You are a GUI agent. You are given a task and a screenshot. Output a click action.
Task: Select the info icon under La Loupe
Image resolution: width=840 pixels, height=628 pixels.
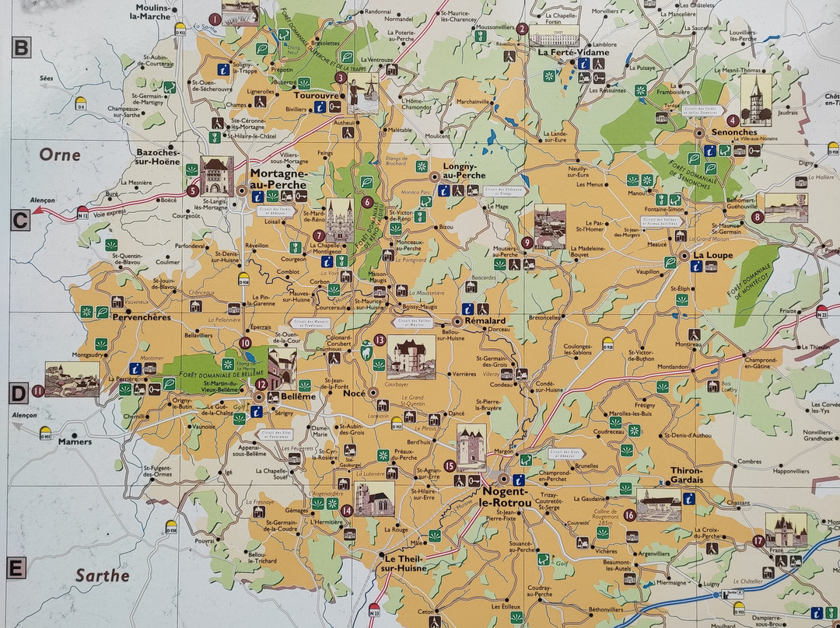click(x=697, y=266)
